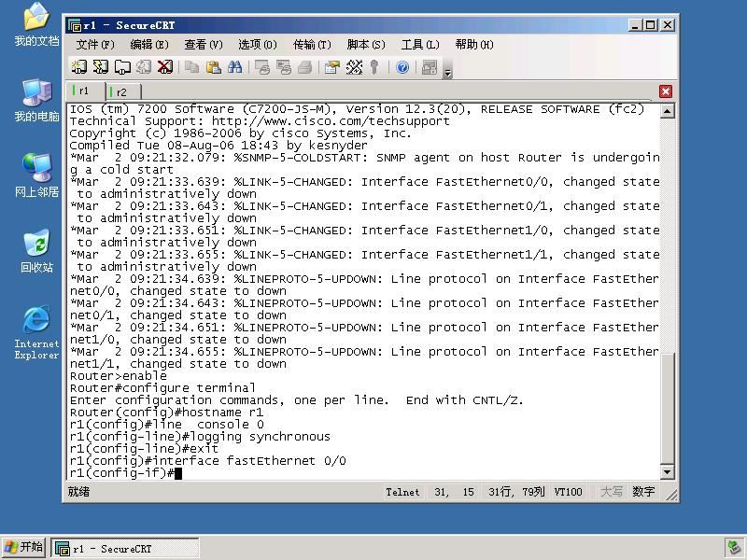747x560 pixels.
Task: Click the system tray icon
Action: tap(734, 548)
